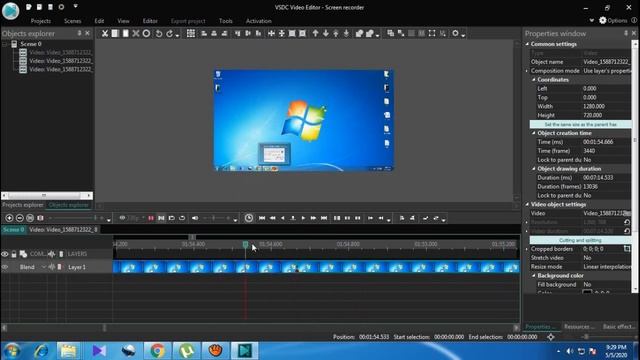
Task: Click the move object down arrow icon
Action: click(x=326, y=33)
